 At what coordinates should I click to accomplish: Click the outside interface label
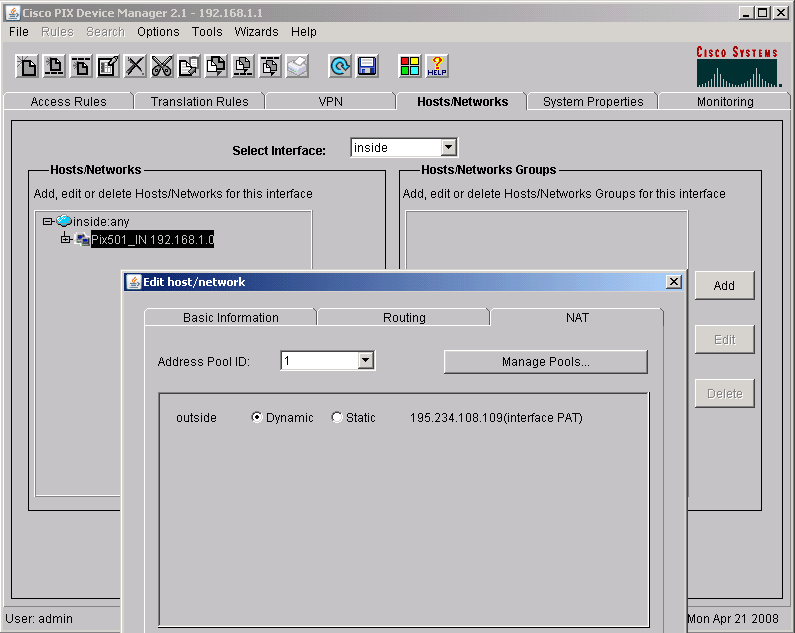click(x=196, y=417)
